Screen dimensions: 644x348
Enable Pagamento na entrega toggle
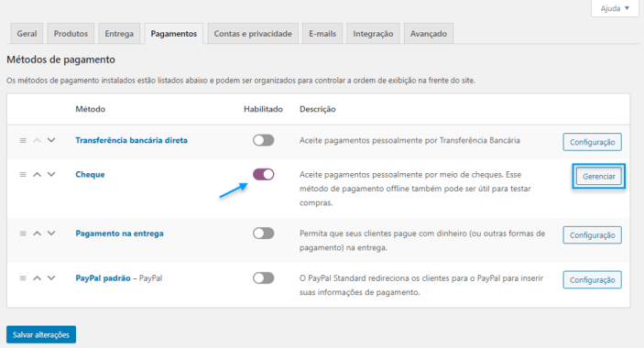click(x=263, y=234)
